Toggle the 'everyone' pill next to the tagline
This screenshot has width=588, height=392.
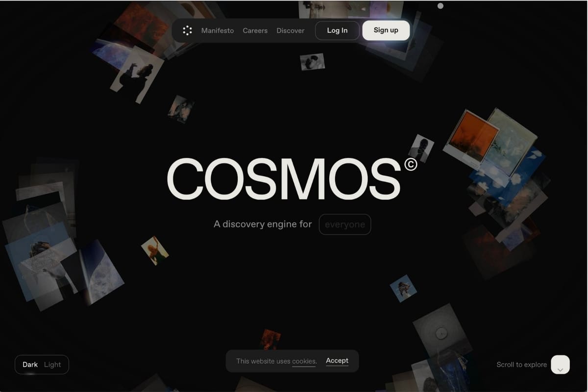click(x=345, y=224)
